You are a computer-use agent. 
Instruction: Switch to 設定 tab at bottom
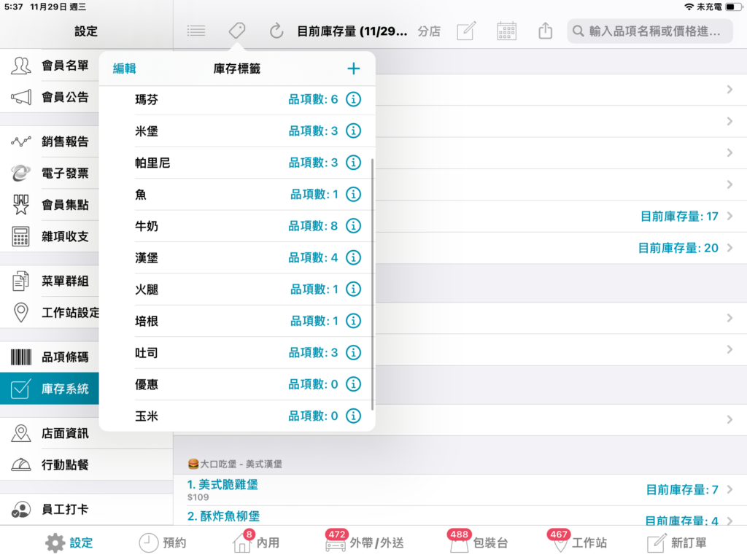(69, 542)
